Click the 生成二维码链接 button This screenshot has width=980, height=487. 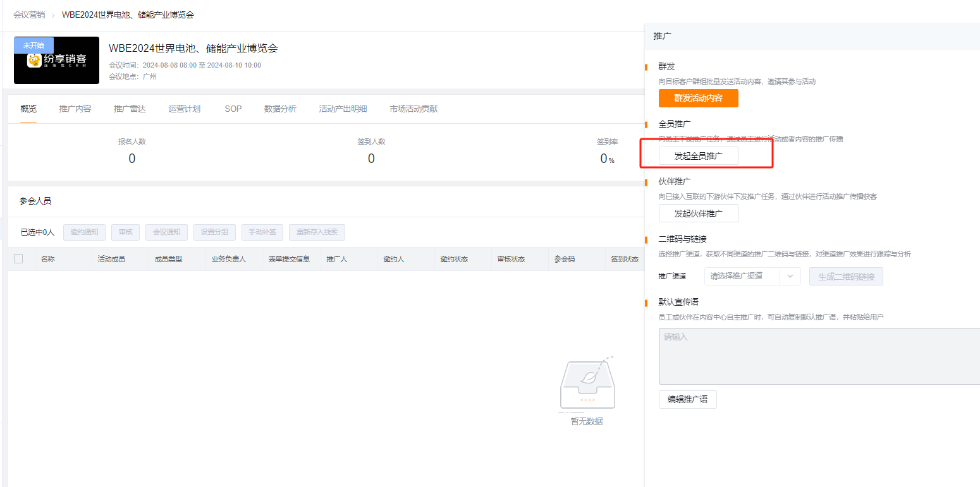pos(846,276)
